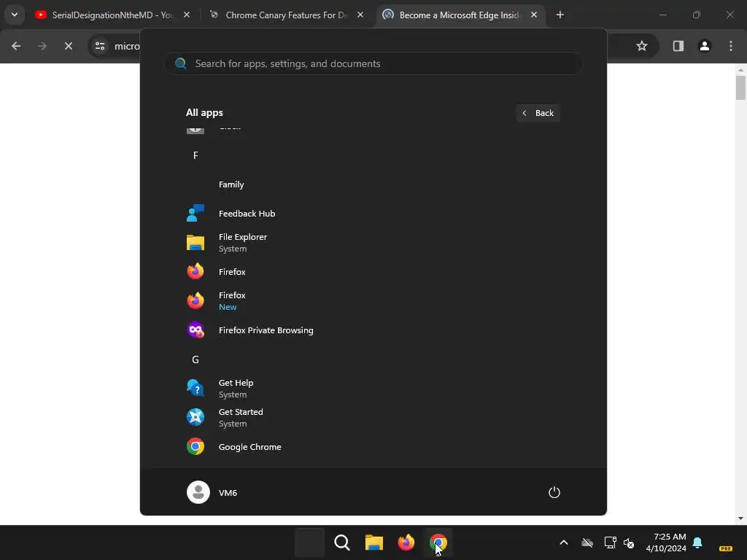
Task: Switch to Chrome Canary Features tab
Action: click(286, 15)
